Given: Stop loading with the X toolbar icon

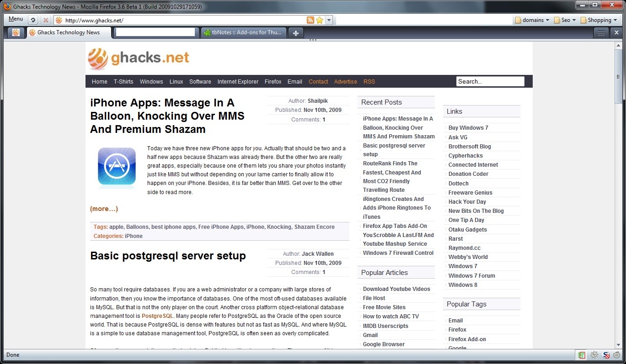Looking at the screenshot, I should tap(46, 20).
